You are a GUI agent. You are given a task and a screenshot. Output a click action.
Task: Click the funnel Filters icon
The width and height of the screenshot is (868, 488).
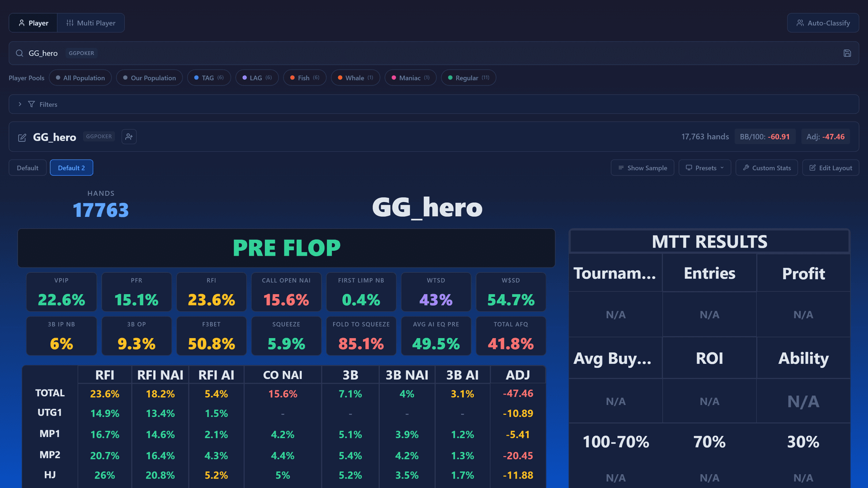[31, 104]
